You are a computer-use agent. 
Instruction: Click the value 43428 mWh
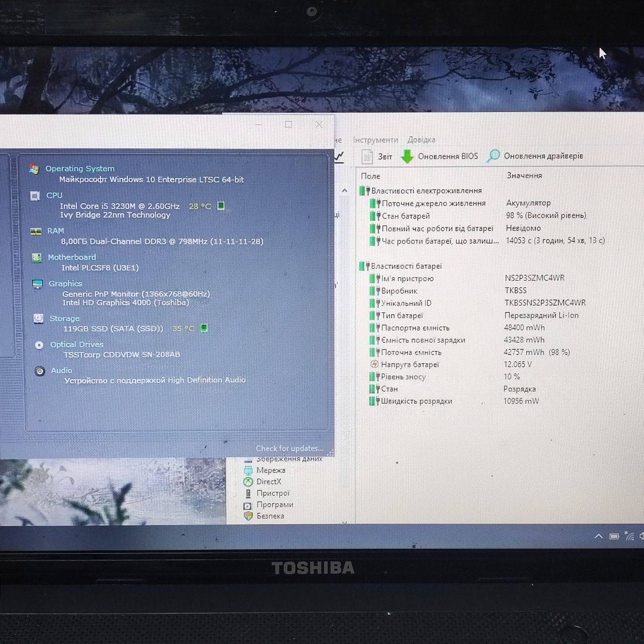click(x=524, y=340)
